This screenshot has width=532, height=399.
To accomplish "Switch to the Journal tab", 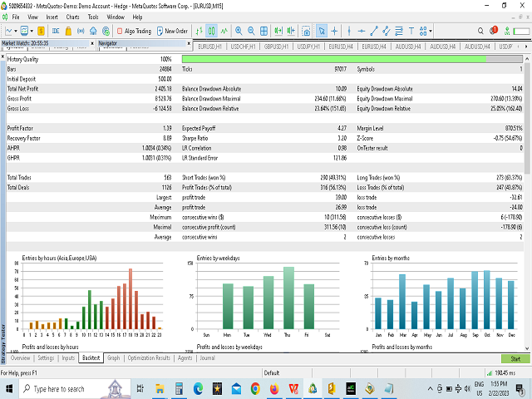I will pos(207,358).
